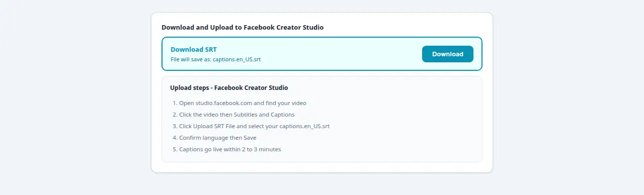Select step 'Open studio.facebook.com and find your video'

(243, 103)
